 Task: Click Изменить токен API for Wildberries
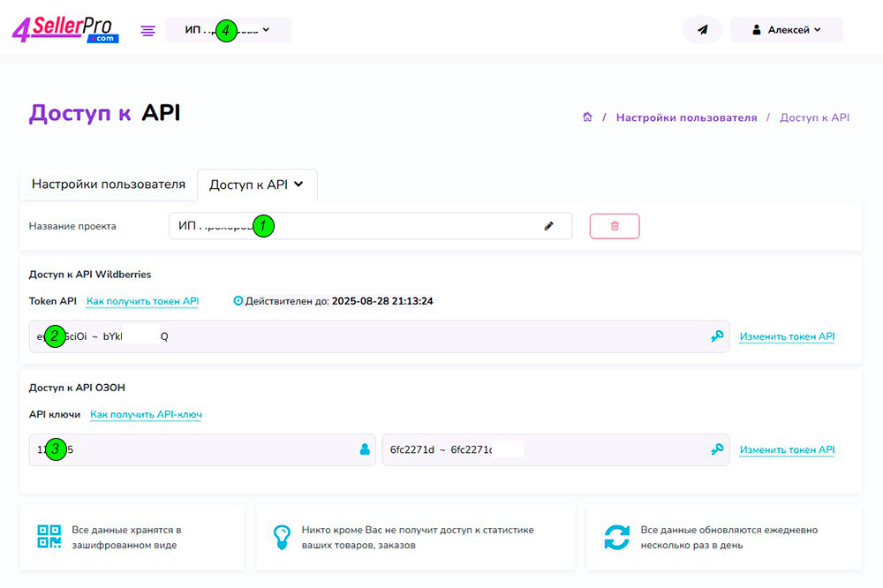point(786,336)
